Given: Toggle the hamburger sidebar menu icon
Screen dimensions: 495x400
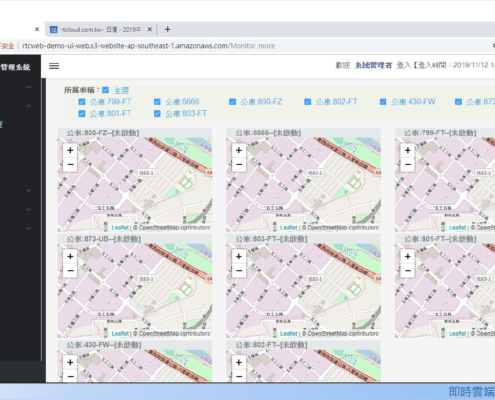Looking at the screenshot, I should 54,66.
